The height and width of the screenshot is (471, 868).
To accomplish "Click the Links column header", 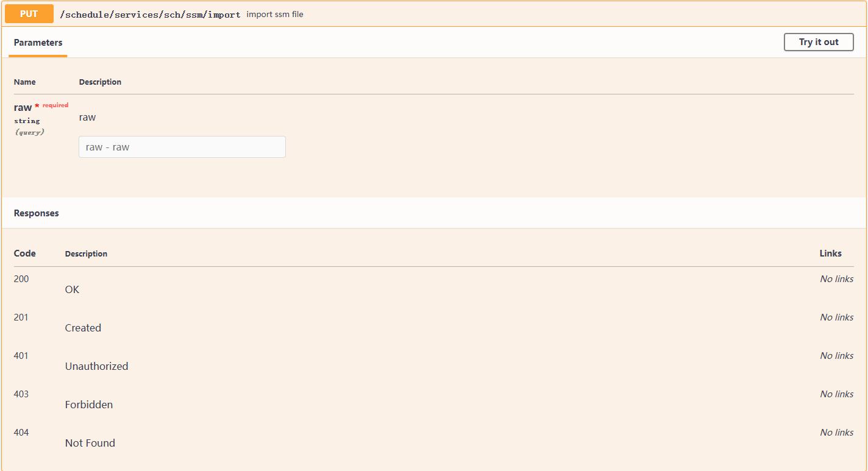I will coord(830,253).
